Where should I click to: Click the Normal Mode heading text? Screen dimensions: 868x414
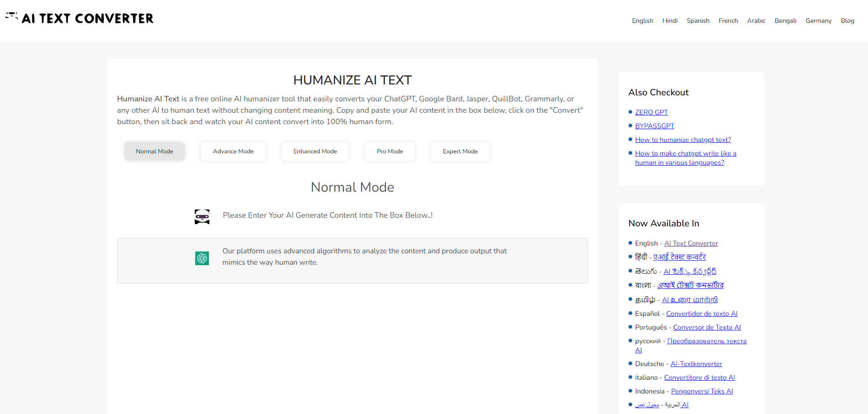[x=353, y=187]
